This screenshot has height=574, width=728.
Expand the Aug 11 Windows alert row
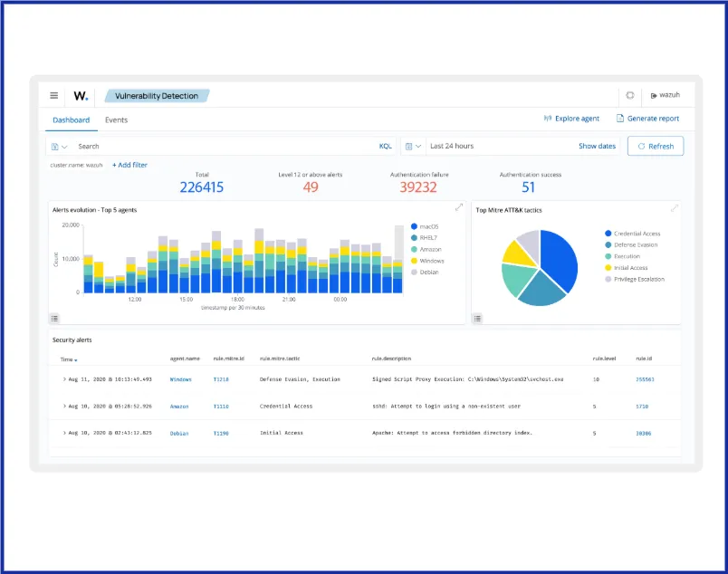click(x=64, y=379)
